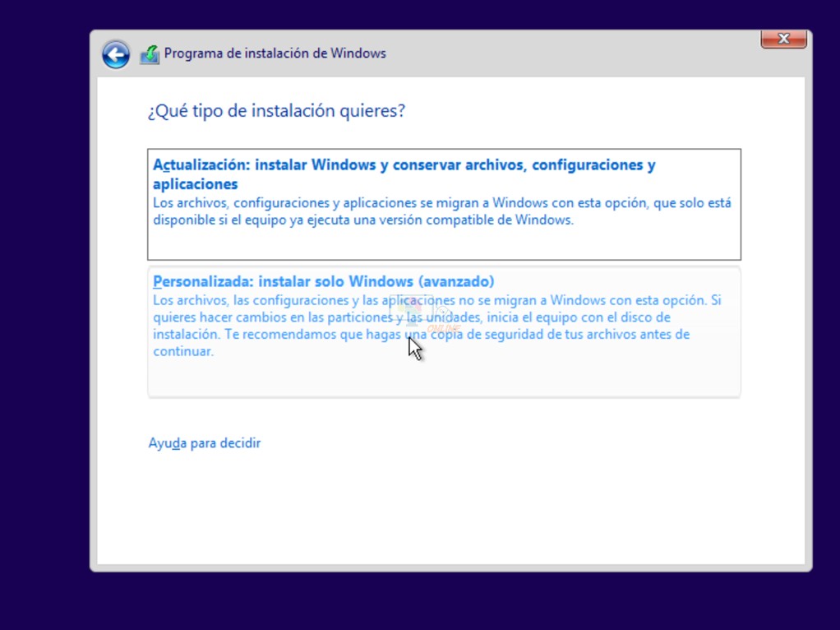Go back with the blue arrow button

116,54
